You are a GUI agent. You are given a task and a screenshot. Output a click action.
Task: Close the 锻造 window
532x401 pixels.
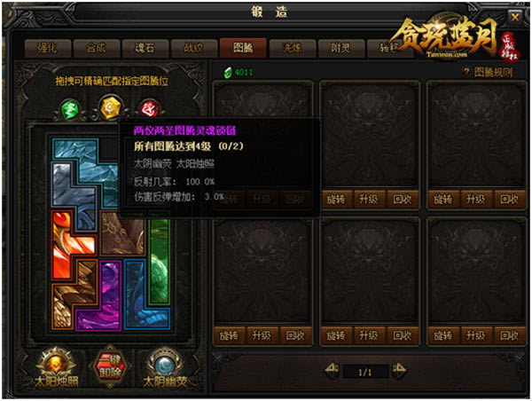tap(515, 17)
